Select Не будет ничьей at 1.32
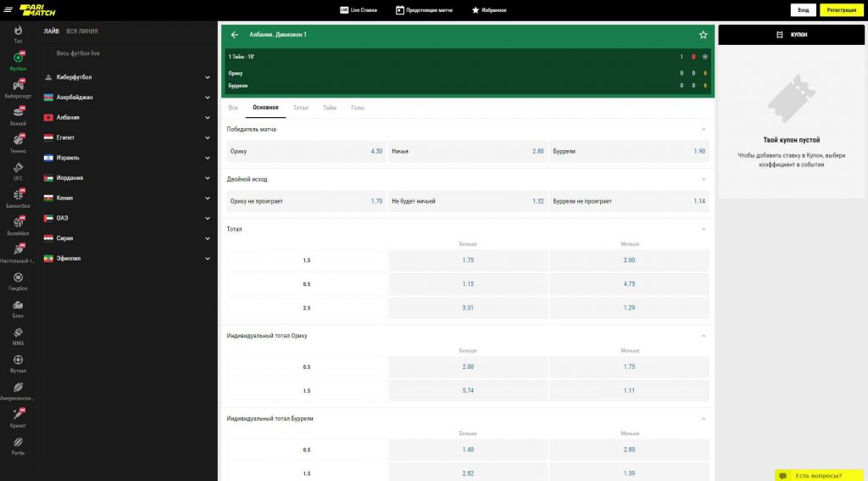Screen dimensions: 868x481 click(x=468, y=201)
